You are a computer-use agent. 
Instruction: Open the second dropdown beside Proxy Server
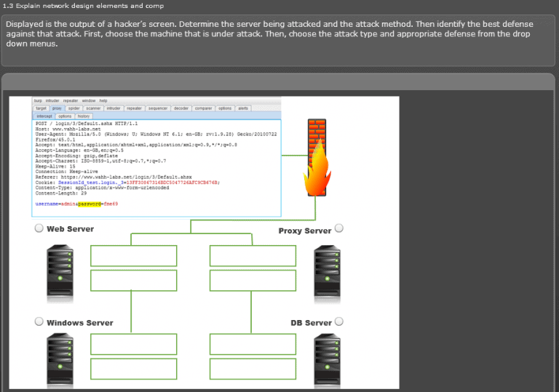pyautogui.click(x=253, y=280)
